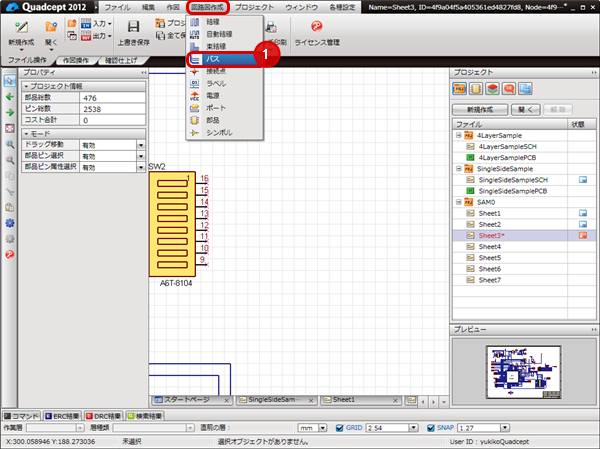Select the arrow pointer tool in sidebar
Screen dimensions: 600x449
tap(10, 80)
